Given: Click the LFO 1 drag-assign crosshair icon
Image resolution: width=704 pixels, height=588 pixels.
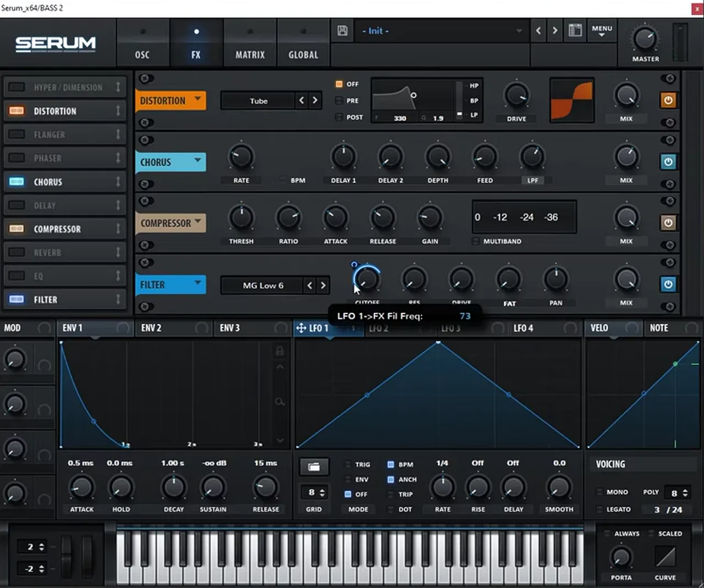Looking at the screenshot, I should click(x=301, y=328).
